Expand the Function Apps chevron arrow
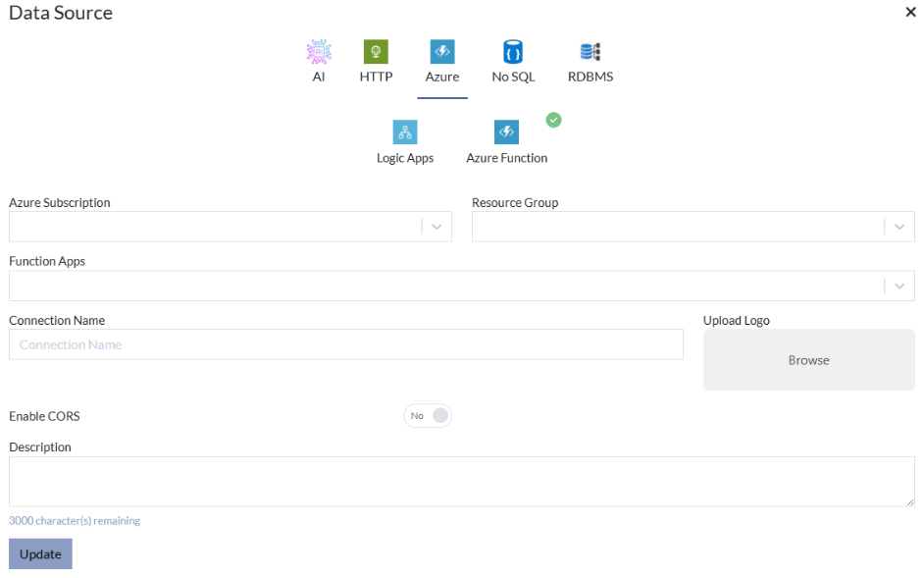 899,286
